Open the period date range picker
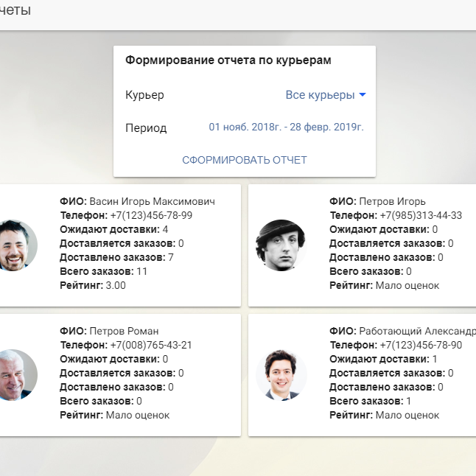 [x=286, y=127]
